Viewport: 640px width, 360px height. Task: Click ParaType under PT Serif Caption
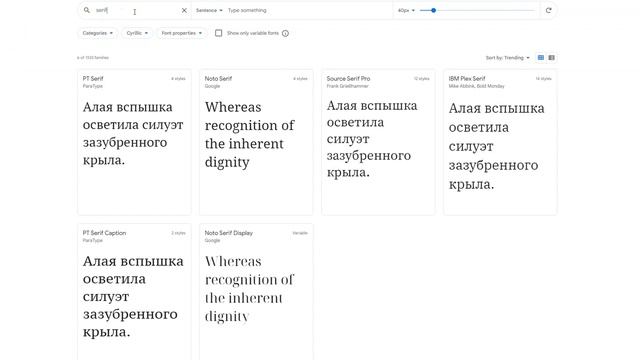coord(93,240)
